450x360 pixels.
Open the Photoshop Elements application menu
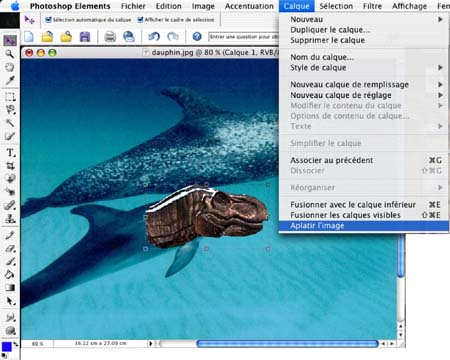(70, 6)
